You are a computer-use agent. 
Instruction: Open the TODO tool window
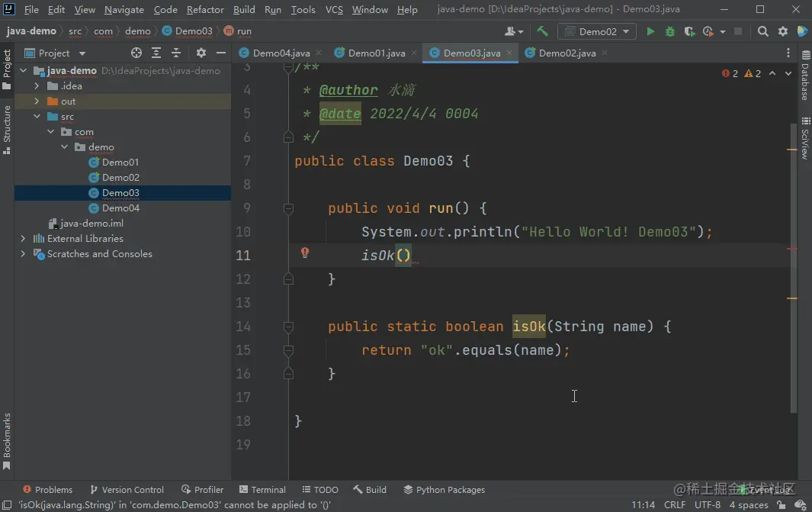pos(320,490)
